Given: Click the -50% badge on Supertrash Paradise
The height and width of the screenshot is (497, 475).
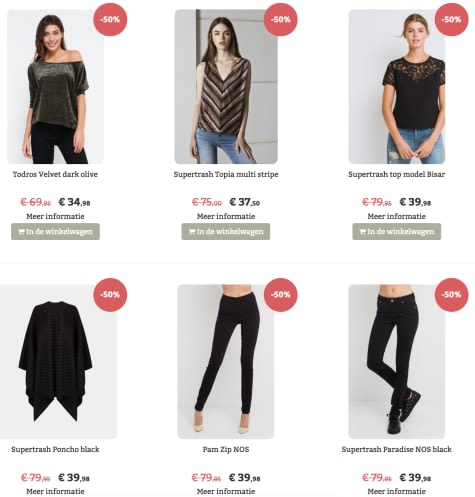Looking at the screenshot, I should [x=451, y=295].
